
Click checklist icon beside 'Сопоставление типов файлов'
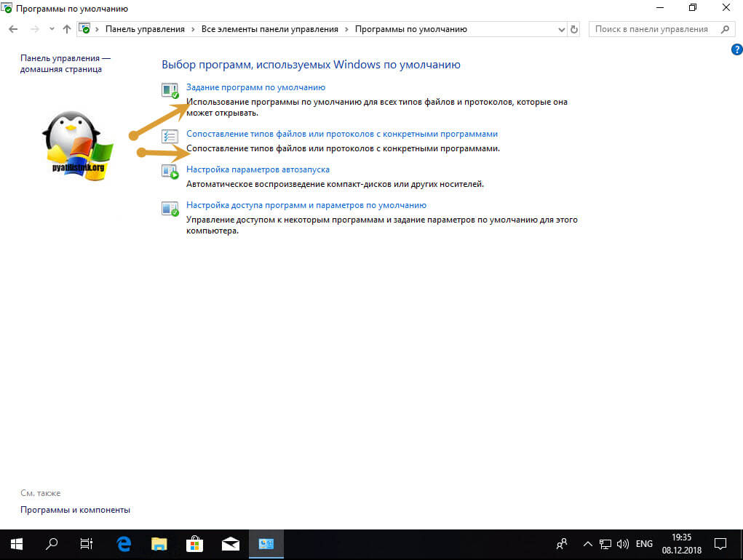pos(170,136)
